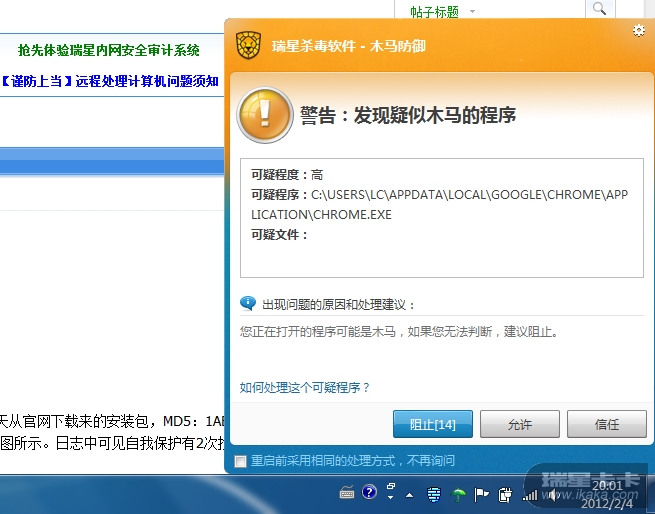The height and width of the screenshot is (514, 655).
Task: Click the 可疑程度：高 text
Action: 287,174
